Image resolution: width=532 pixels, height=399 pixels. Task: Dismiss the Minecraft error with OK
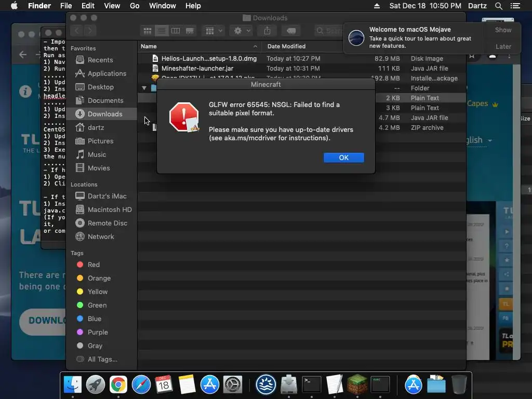343,157
